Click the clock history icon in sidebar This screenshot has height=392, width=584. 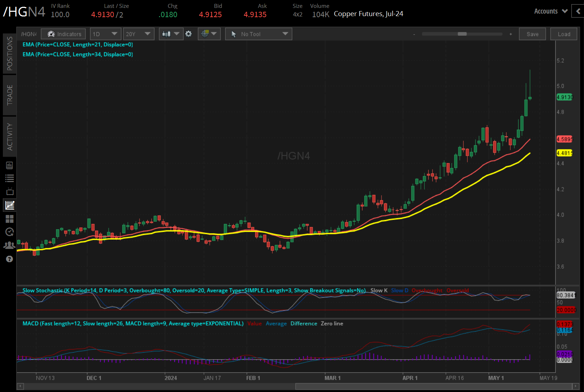(x=10, y=232)
